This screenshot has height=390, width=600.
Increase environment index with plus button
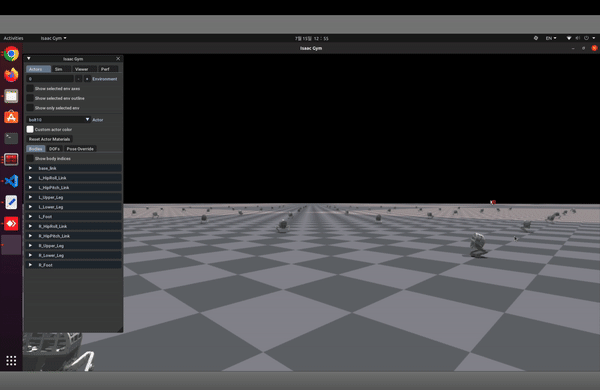87,79
